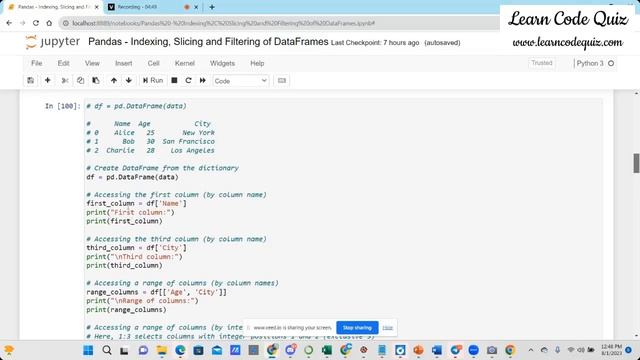Open the Edit menu
The image size is (640, 360).
point(63,63)
